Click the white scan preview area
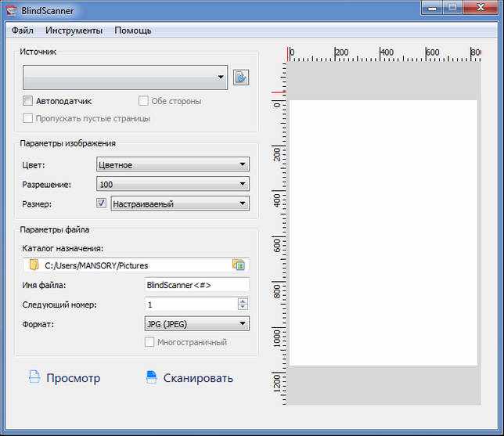 [383, 232]
